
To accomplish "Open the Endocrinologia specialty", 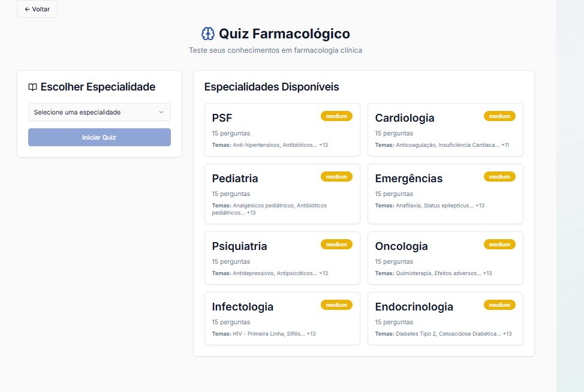I will tap(445, 318).
